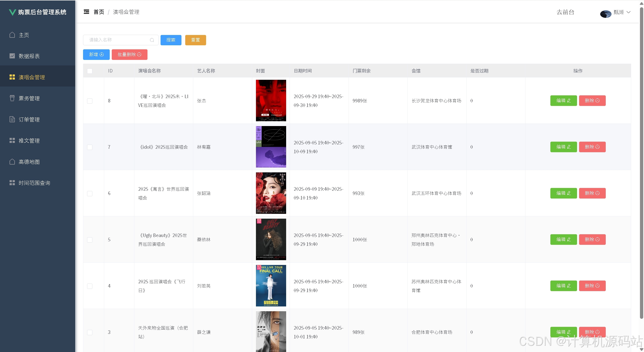
Task: Click the search magnifier icon in name field
Action: tap(152, 40)
